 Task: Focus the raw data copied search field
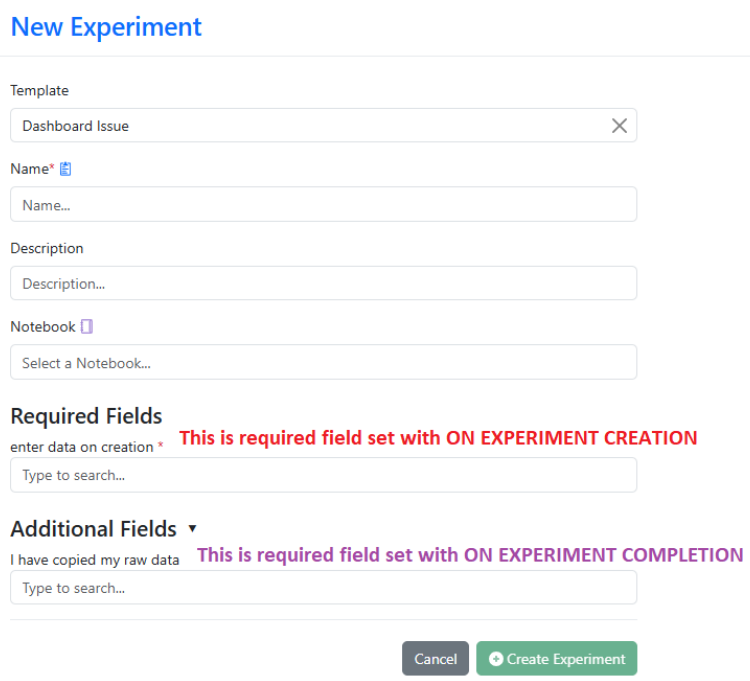point(323,588)
